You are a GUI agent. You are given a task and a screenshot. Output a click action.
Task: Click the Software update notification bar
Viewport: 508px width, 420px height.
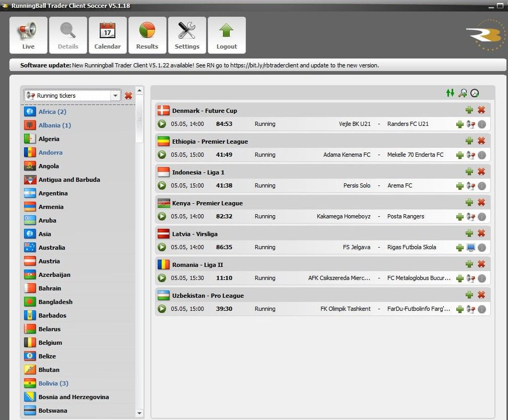pos(257,65)
